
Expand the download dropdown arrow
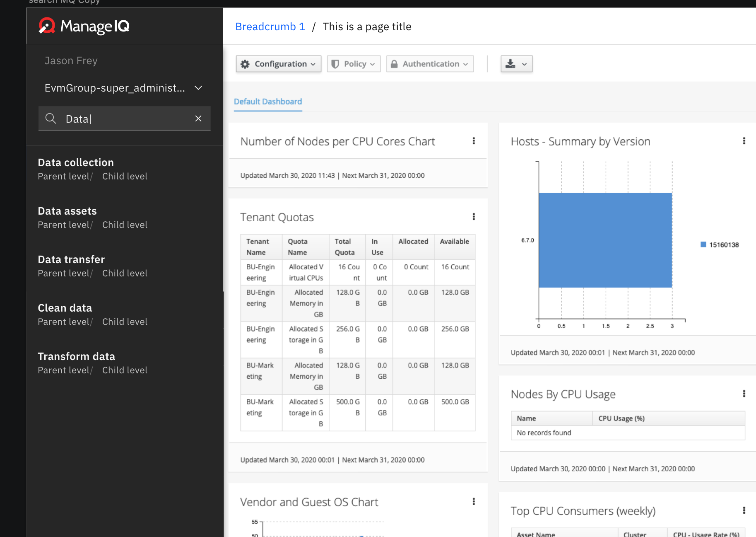[524, 64]
